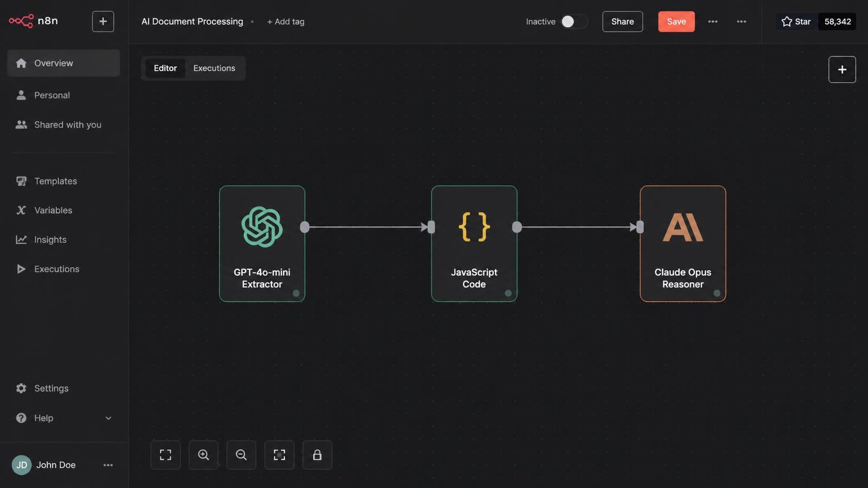Click JavaScript Code input connector
868x488 pixels.
[431, 227]
